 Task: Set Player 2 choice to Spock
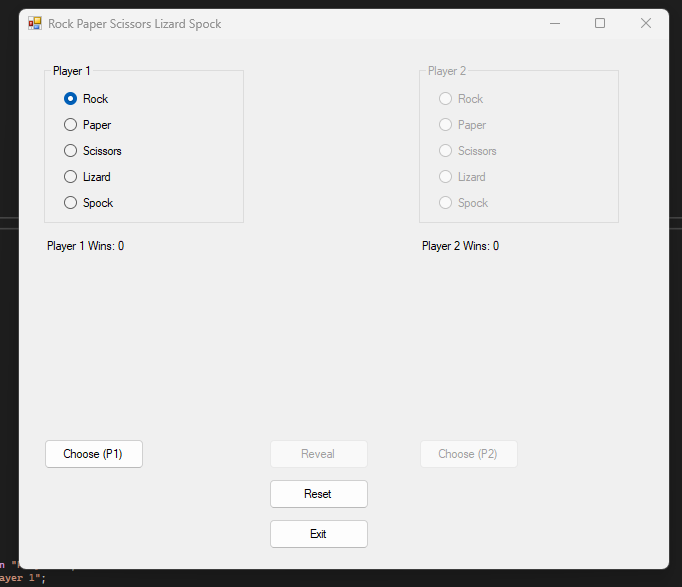pyautogui.click(x=446, y=203)
